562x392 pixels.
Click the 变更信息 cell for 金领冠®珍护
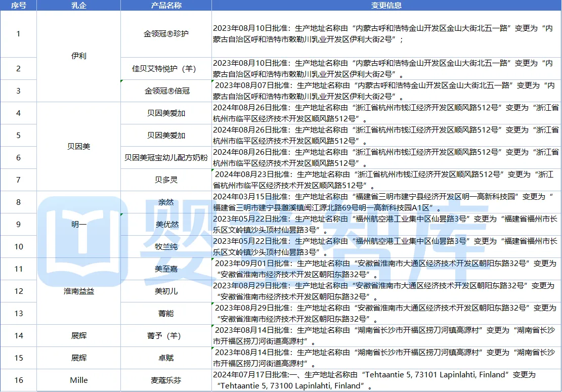coord(386,34)
